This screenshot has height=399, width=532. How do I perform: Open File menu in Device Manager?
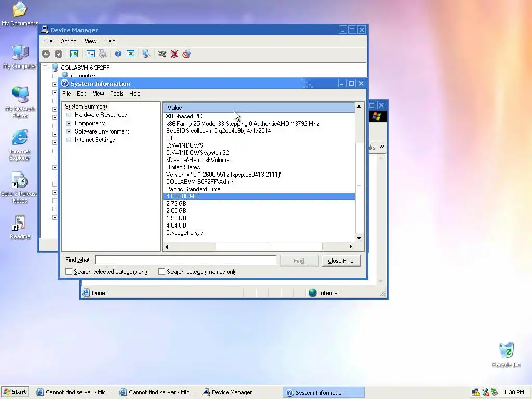coord(48,41)
